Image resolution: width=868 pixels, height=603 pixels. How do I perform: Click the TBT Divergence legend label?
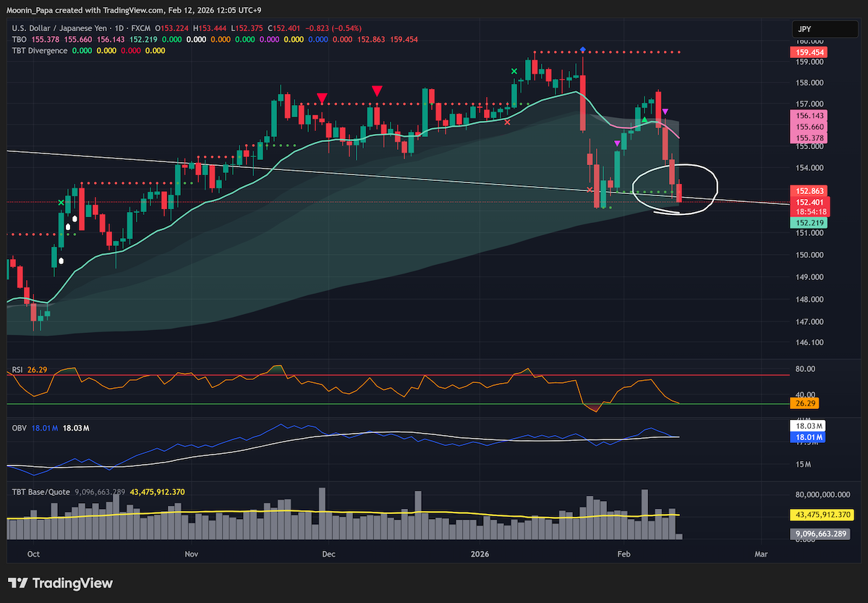pos(41,51)
